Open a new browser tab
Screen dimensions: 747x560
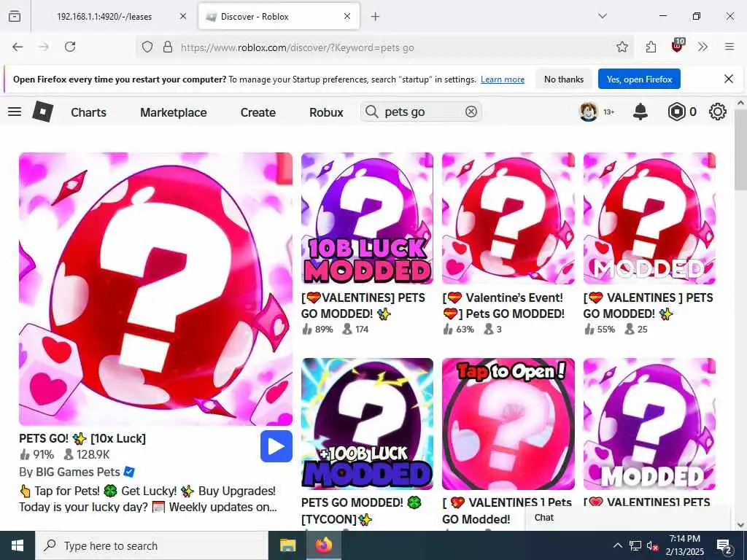click(376, 17)
